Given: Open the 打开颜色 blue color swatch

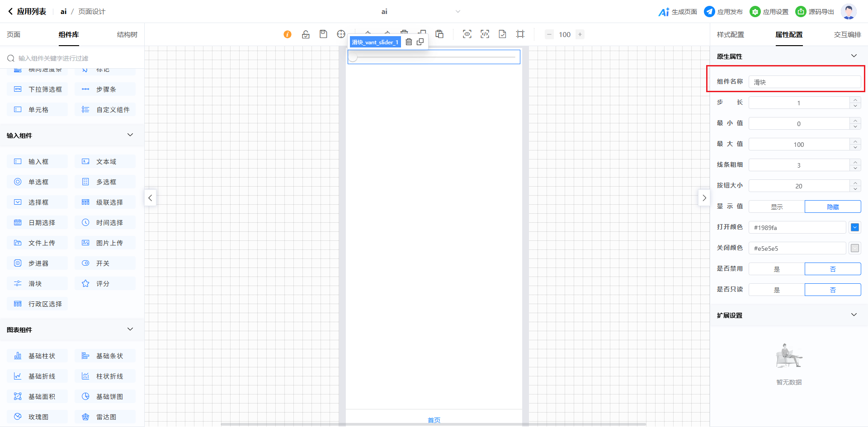Looking at the screenshot, I should coord(854,228).
